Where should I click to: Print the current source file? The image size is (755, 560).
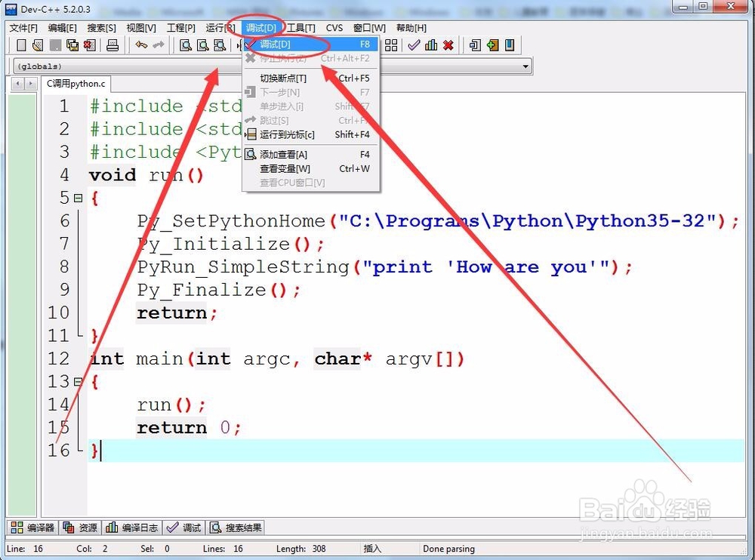pyautogui.click(x=113, y=45)
